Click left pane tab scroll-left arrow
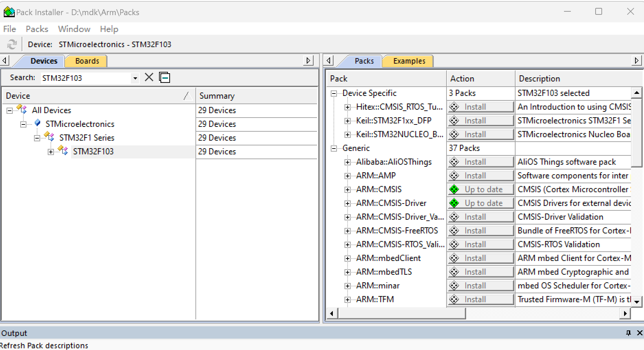Viewport: 644px width, 350px height. (4, 61)
